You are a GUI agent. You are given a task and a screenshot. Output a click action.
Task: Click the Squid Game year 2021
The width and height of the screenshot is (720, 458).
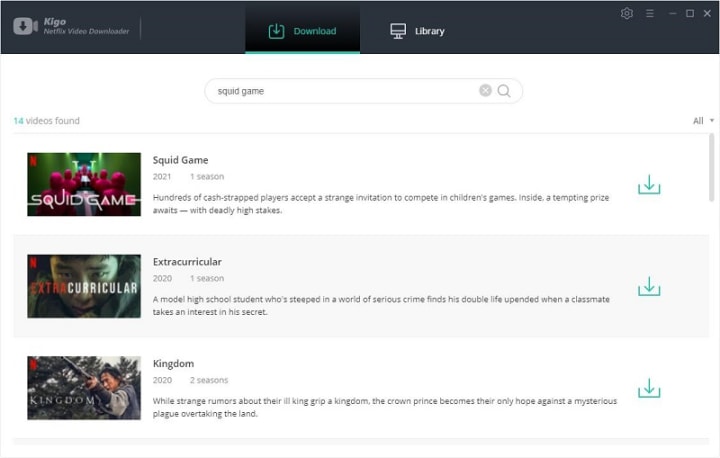click(162, 176)
